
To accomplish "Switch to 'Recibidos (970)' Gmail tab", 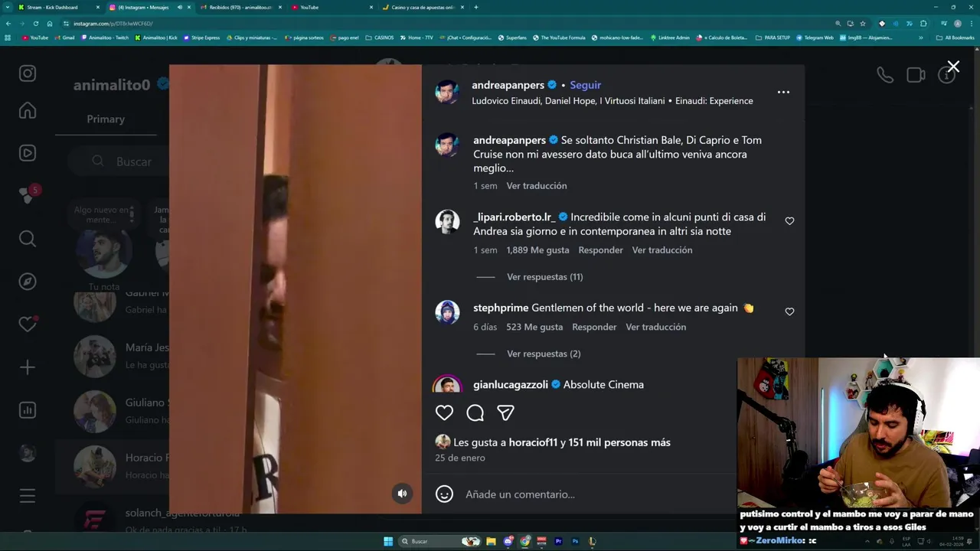I will [241, 7].
